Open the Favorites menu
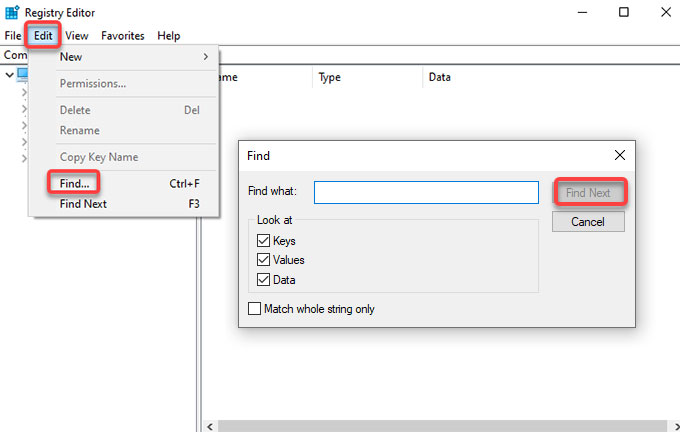Screen dimensions: 680x432 pos(123,36)
